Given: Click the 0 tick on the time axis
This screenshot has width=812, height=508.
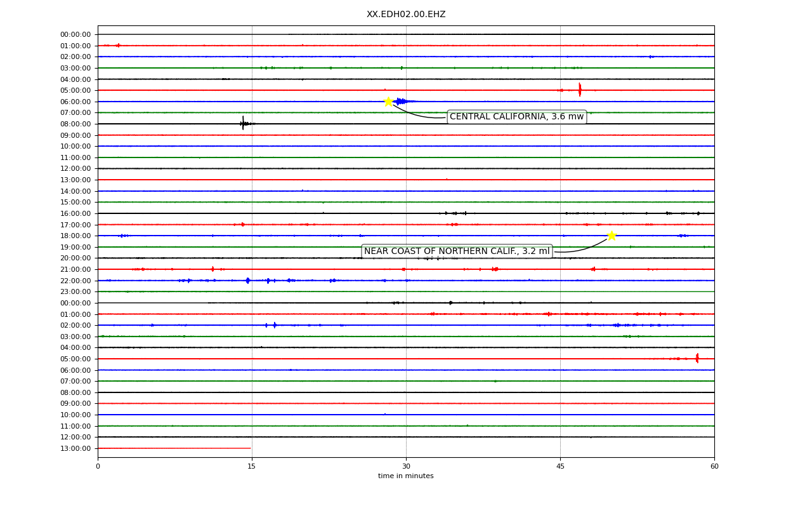Looking at the screenshot, I should tap(98, 467).
